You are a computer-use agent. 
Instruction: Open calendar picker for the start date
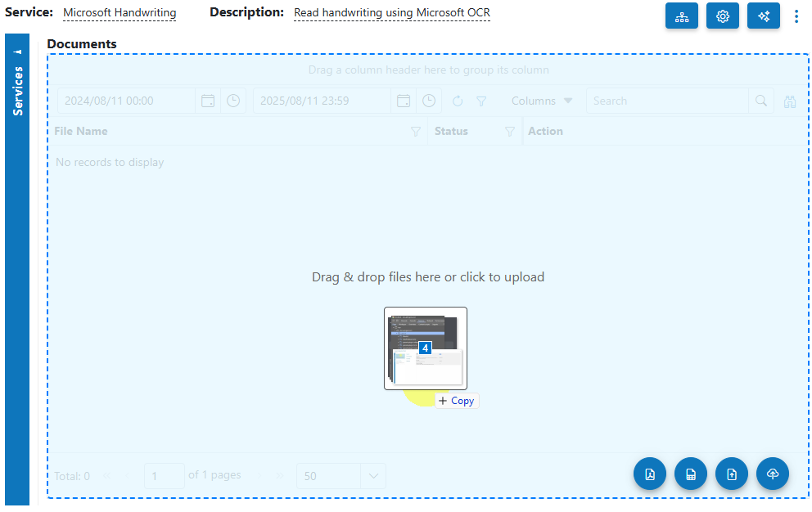pos(208,101)
